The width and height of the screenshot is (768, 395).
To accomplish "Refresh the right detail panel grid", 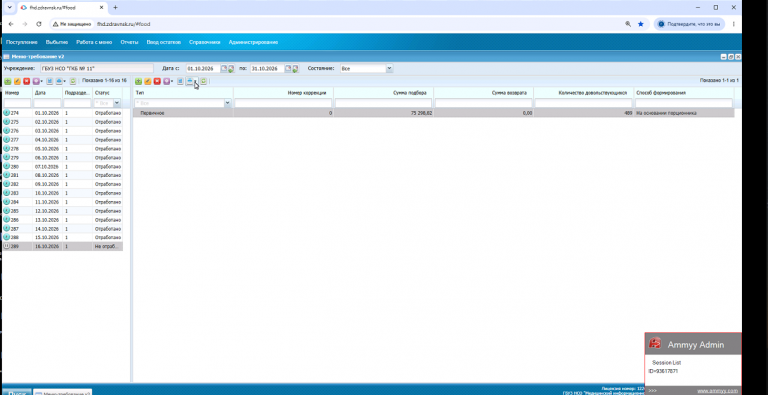I will (203, 81).
